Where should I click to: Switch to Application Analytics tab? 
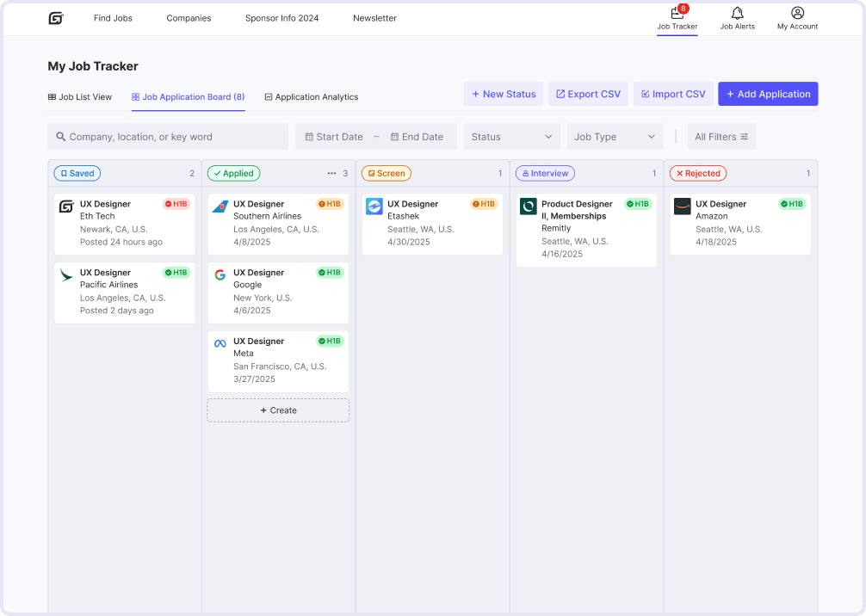pos(312,97)
